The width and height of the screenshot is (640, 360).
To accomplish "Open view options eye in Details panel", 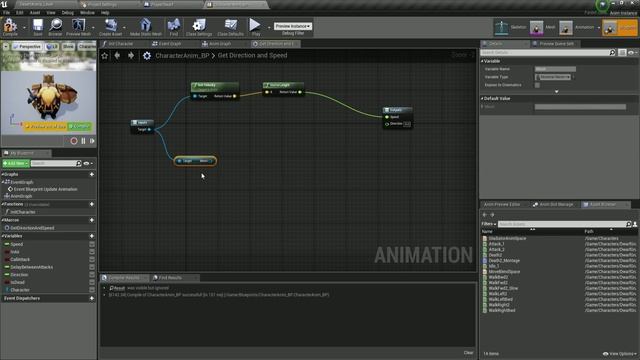I will (x=632, y=53).
